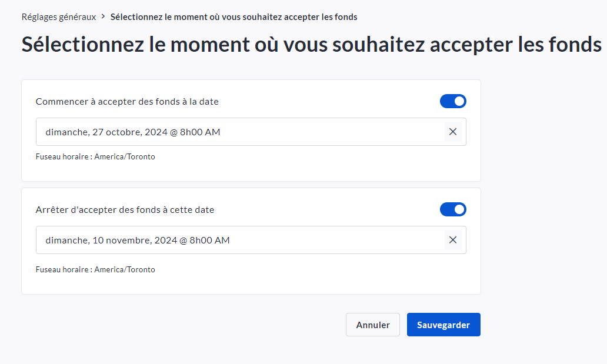The height and width of the screenshot is (364, 607).
Task: Disable the 'Arrêter d'accepter des fonds' toggle
Action: click(x=453, y=209)
